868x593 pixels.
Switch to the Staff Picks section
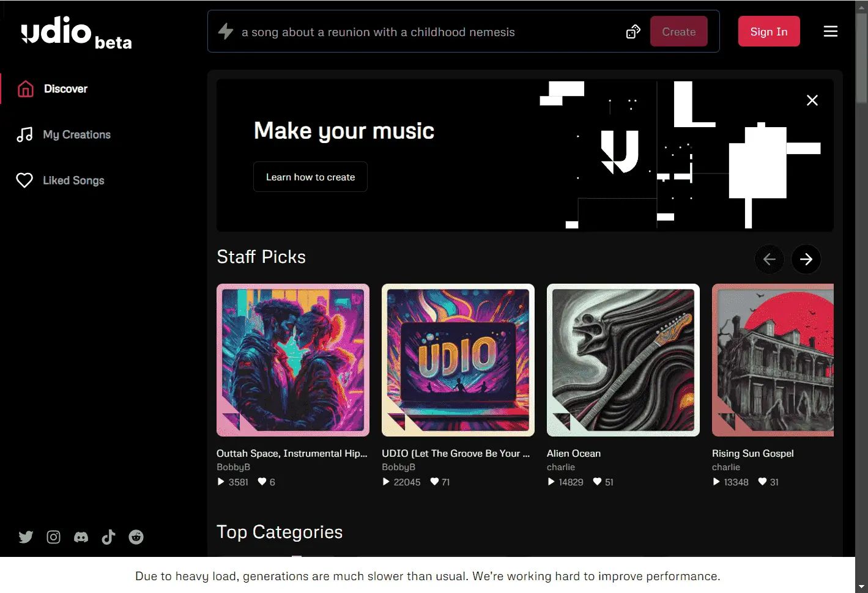[261, 257]
